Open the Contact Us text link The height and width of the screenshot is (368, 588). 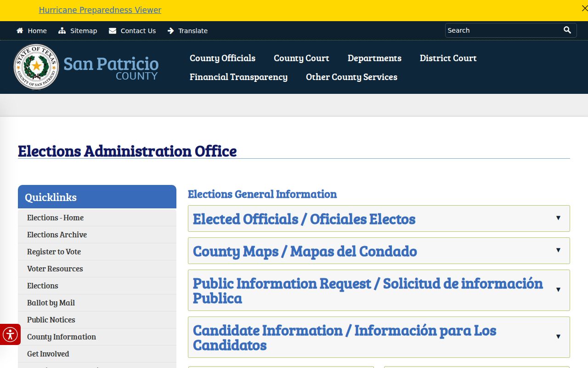click(138, 31)
